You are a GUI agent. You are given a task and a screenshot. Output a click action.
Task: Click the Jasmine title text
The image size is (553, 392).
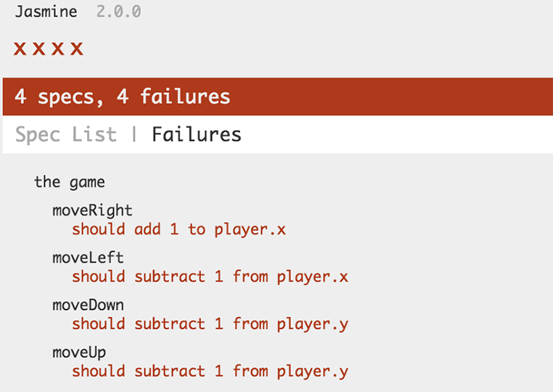tap(46, 12)
